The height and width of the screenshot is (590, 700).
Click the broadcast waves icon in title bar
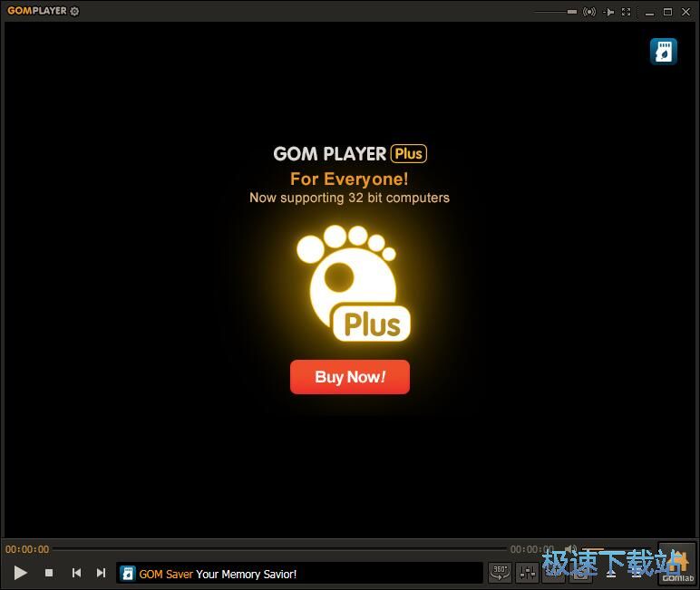(588, 12)
